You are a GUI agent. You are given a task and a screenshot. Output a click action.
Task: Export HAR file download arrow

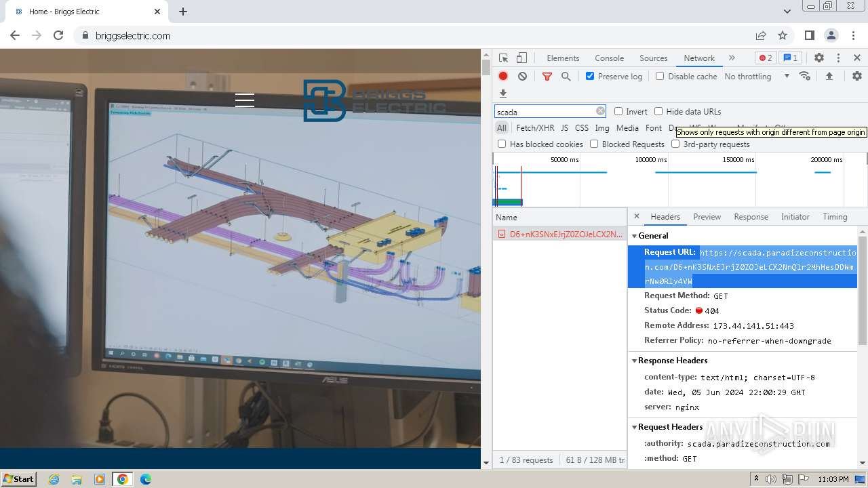pos(503,94)
